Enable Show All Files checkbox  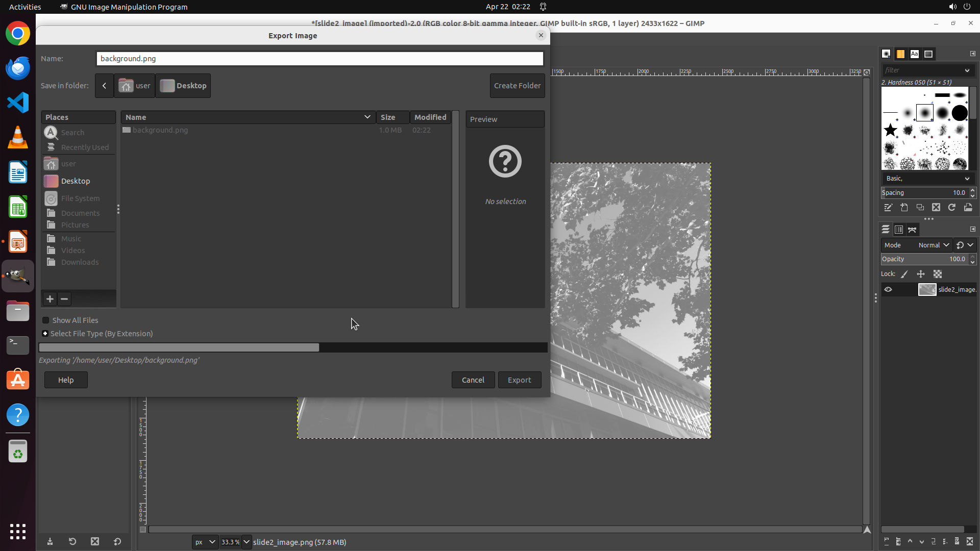(46, 320)
